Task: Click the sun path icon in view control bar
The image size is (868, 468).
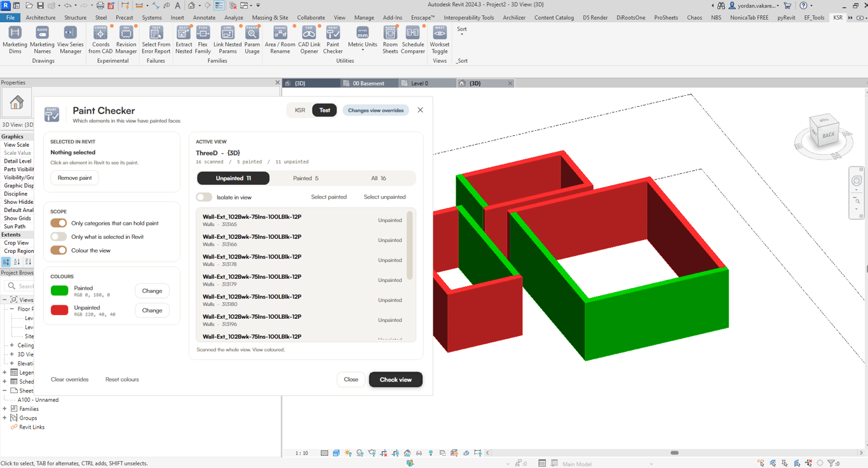Action: coord(348,453)
